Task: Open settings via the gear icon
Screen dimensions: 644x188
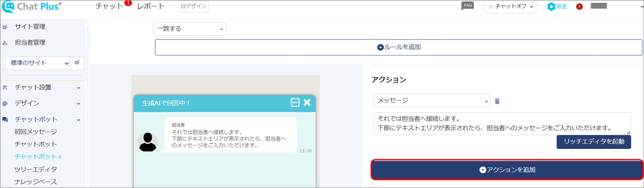Action: [x=551, y=7]
